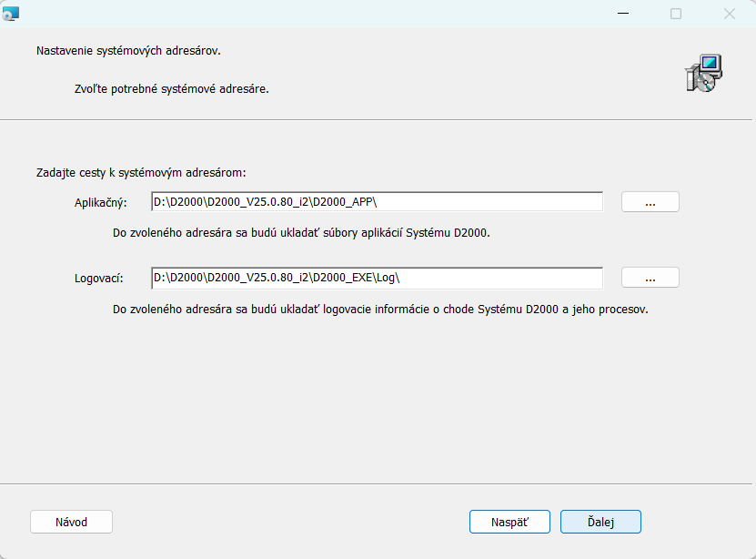Click the heading "Nastavenie systémových adresárov."
756x559 pixels.
(128, 50)
